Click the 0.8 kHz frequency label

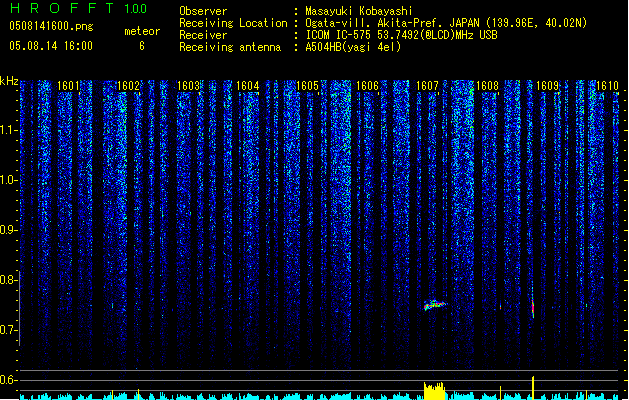point(7,280)
